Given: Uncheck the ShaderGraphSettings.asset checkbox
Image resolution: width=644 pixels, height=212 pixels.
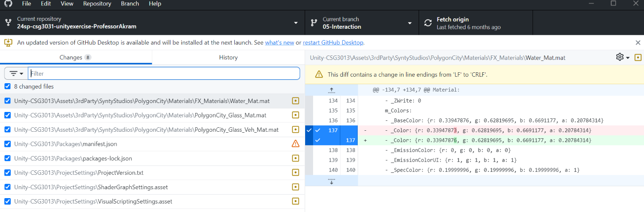Looking at the screenshot, I should click(x=7, y=187).
